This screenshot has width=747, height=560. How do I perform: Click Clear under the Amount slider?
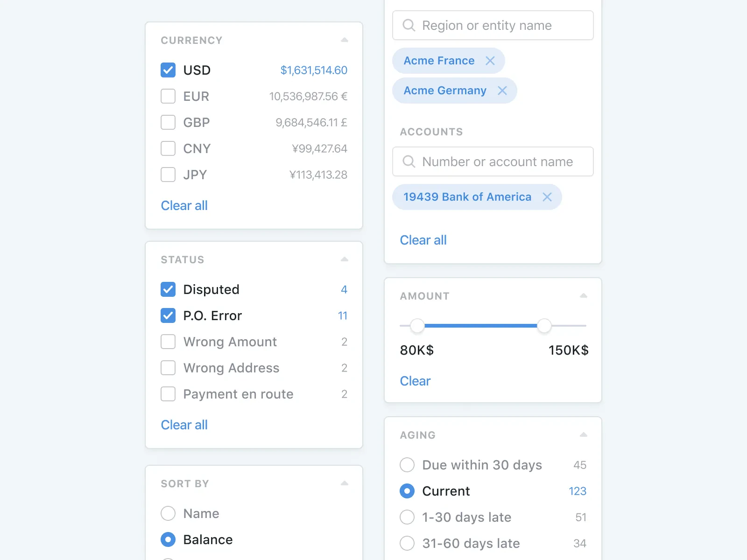(415, 381)
